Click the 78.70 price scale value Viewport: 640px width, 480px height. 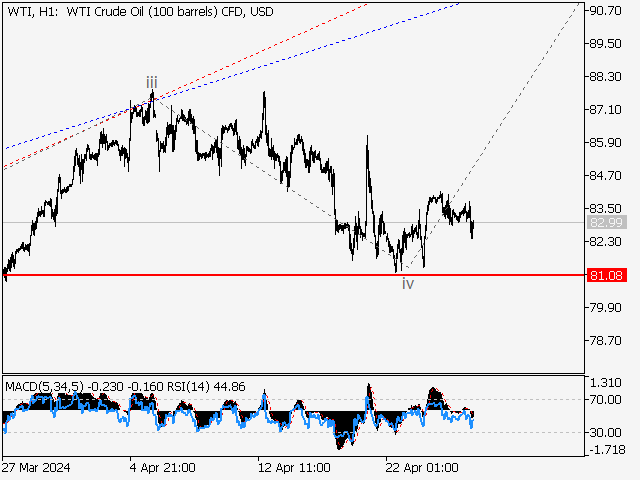click(x=605, y=340)
